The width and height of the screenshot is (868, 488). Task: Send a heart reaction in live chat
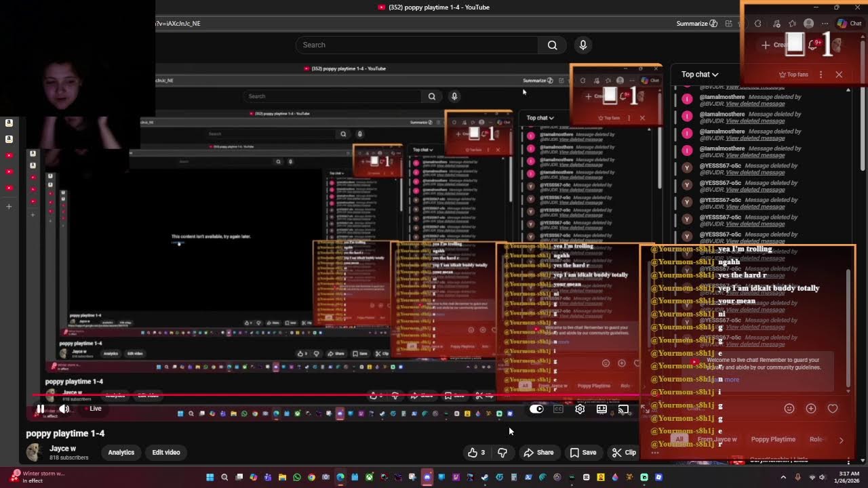point(833,409)
